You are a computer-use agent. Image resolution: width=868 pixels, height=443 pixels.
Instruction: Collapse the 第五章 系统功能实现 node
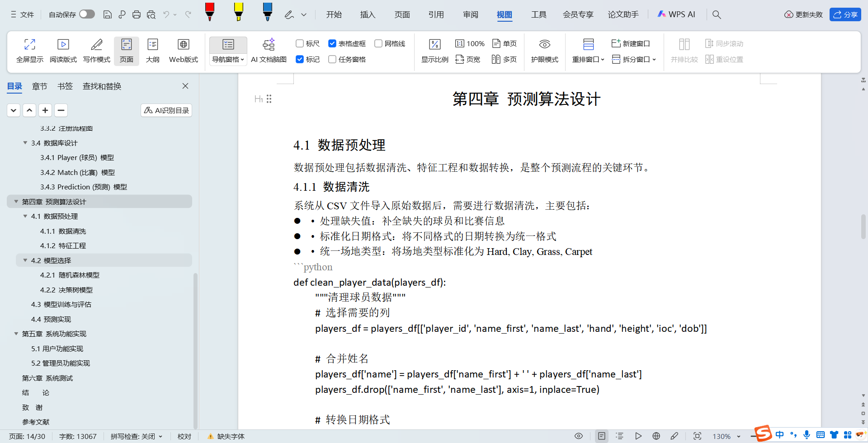click(x=16, y=334)
